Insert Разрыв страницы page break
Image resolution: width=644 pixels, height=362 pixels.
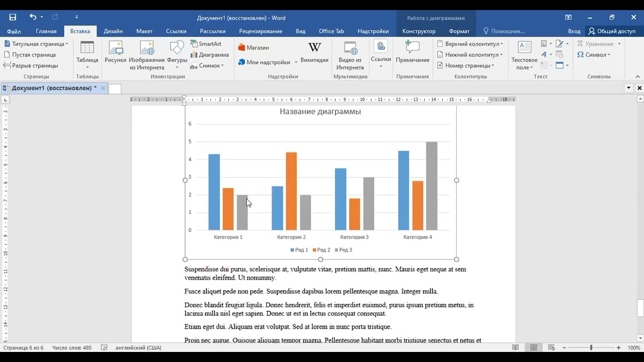pos(31,65)
